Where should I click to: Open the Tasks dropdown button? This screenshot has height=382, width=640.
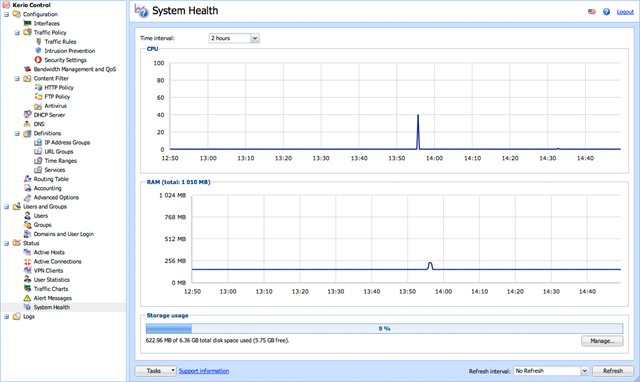(156, 371)
